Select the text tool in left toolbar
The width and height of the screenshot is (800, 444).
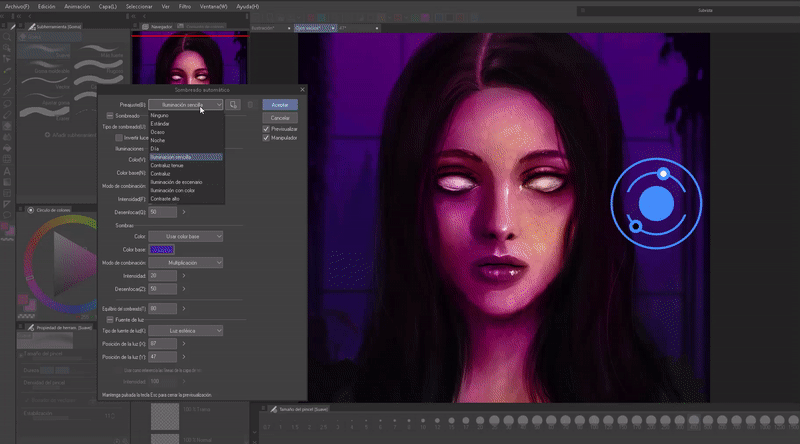click(x=8, y=170)
